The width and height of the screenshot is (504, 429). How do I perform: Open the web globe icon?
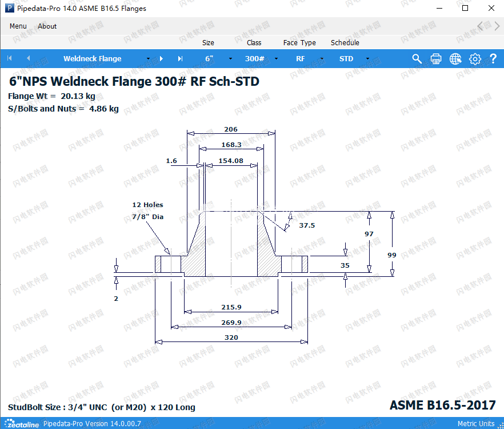coord(455,58)
